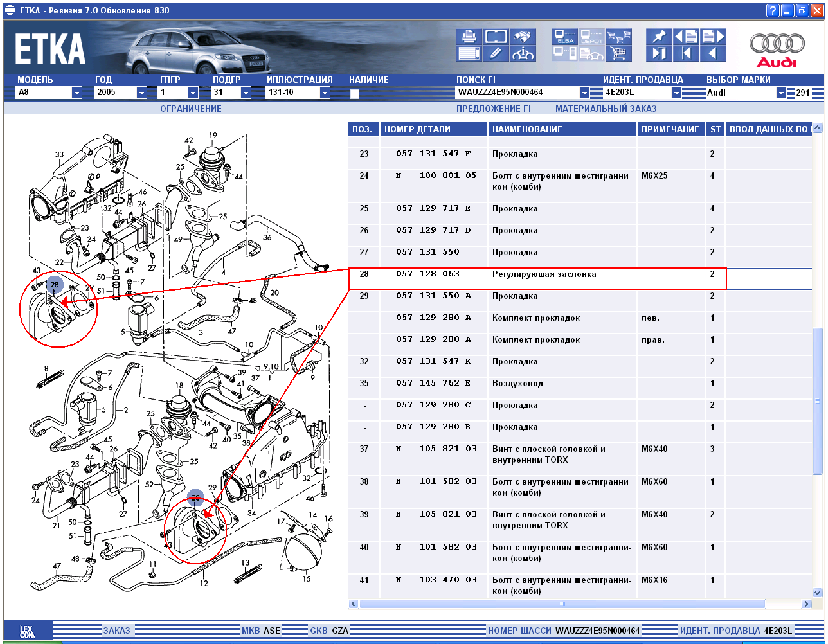
Task: Open the title bar help question-mark button
Action: 773,10
